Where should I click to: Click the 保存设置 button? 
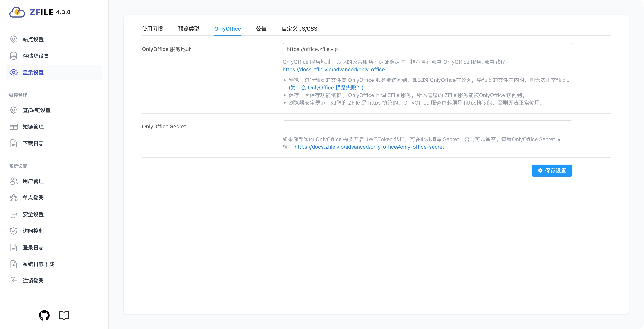552,171
